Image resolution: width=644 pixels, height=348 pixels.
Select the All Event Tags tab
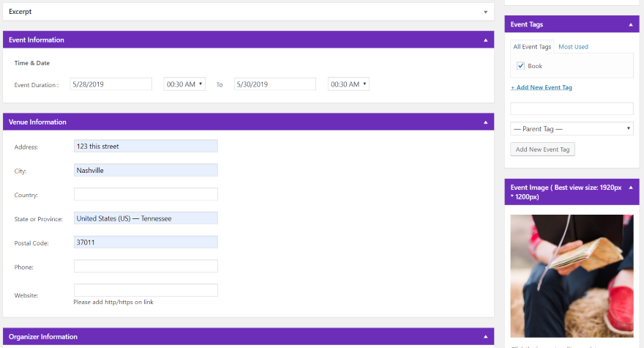(x=532, y=47)
